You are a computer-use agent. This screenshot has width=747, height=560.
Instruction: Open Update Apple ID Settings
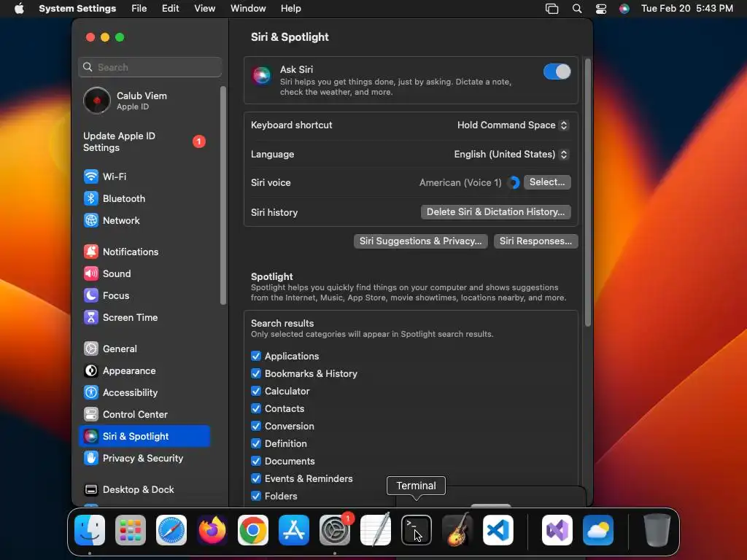click(144, 142)
